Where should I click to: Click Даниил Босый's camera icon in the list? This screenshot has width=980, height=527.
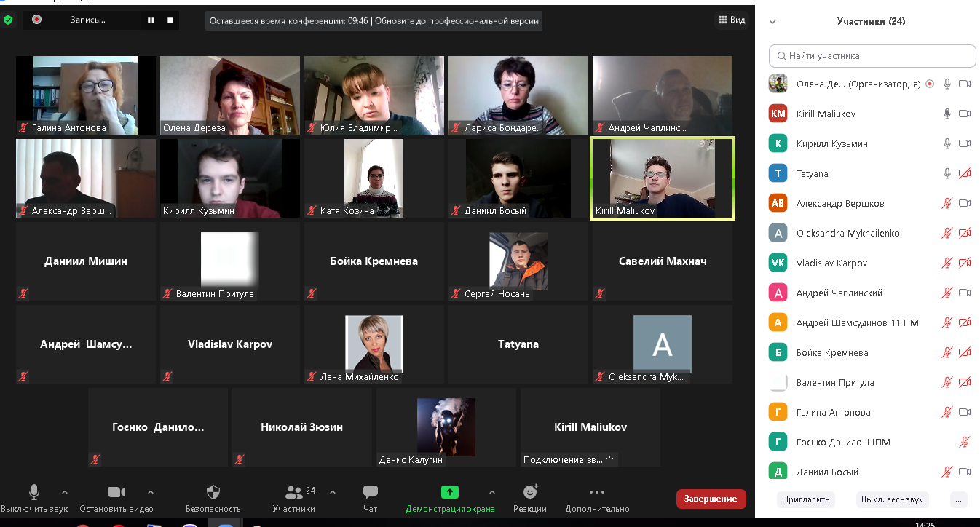tap(965, 472)
